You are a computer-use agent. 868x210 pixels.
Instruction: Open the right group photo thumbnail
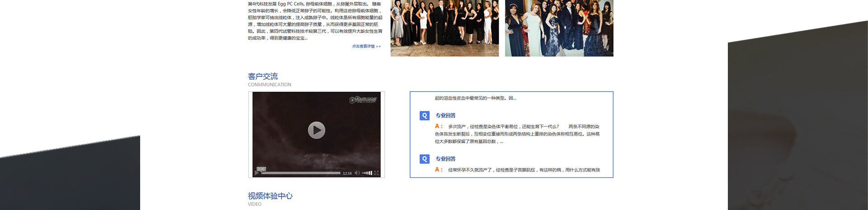(x=559, y=28)
